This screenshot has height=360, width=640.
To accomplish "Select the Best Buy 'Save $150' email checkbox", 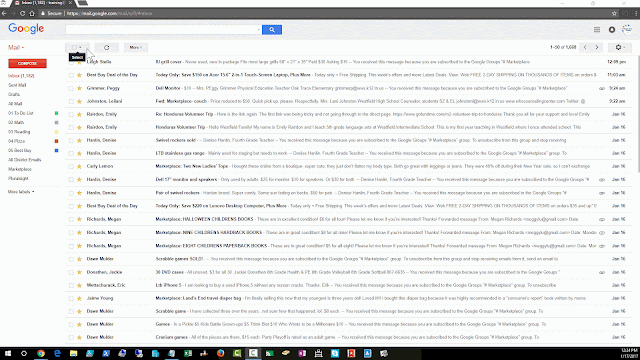I will point(71,75).
